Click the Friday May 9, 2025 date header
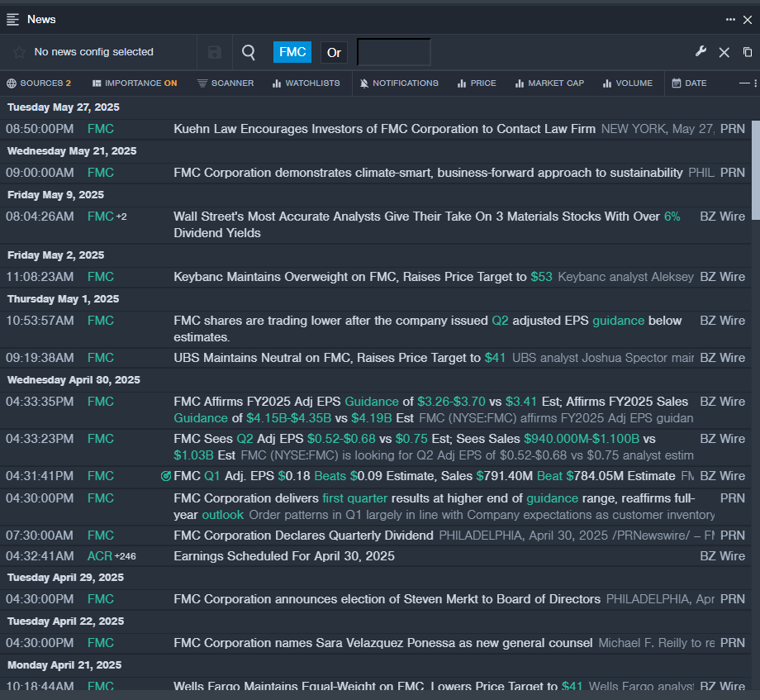This screenshot has height=700, width=760. pyautogui.click(x=55, y=195)
